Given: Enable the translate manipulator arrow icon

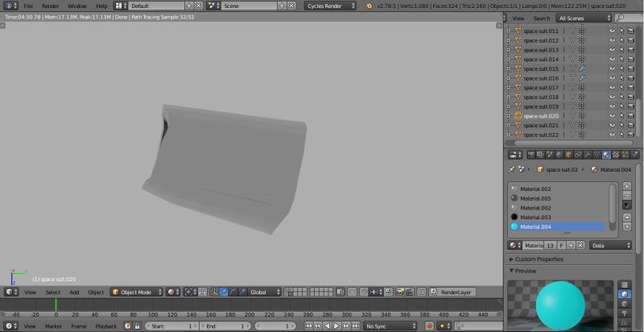Looking at the screenshot, I should 224,293.
